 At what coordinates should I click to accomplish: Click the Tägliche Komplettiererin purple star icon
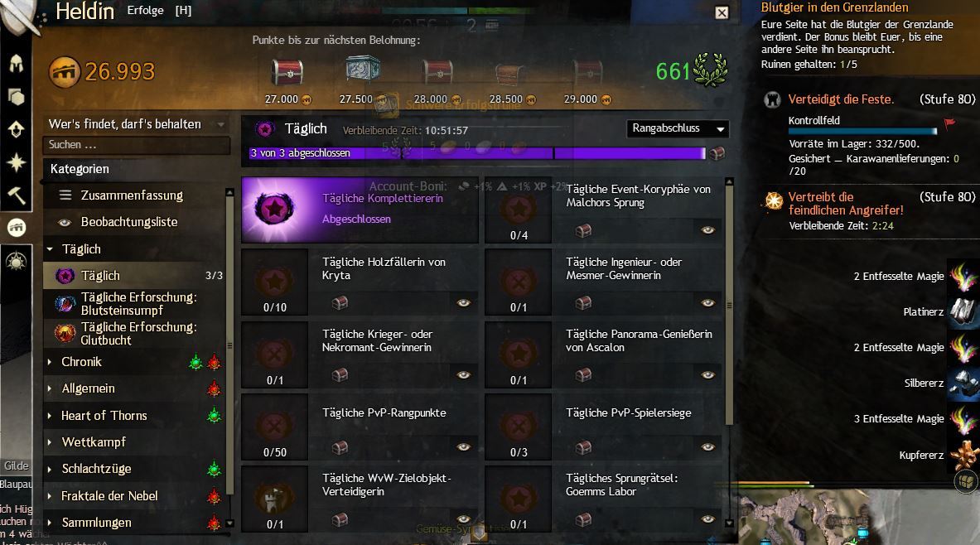(x=274, y=210)
